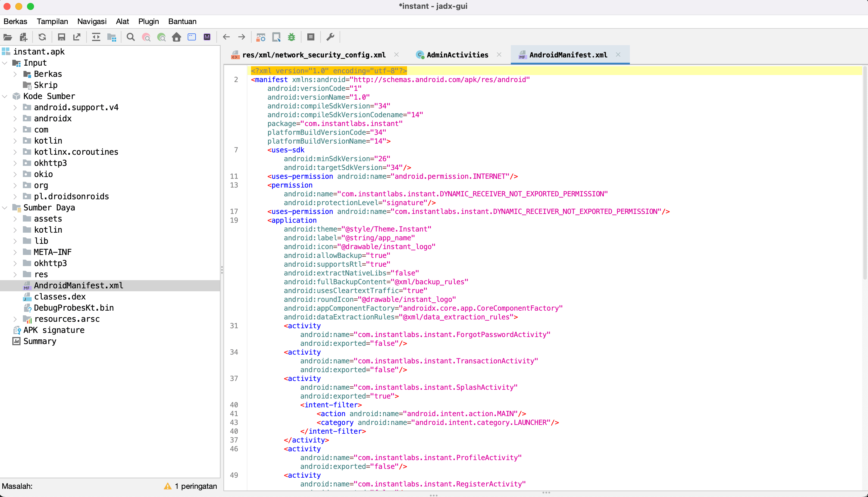Image resolution: width=868 pixels, height=497 pixels.
Task: Collapse the Kode Sumber node
Action: pos(5,96)
